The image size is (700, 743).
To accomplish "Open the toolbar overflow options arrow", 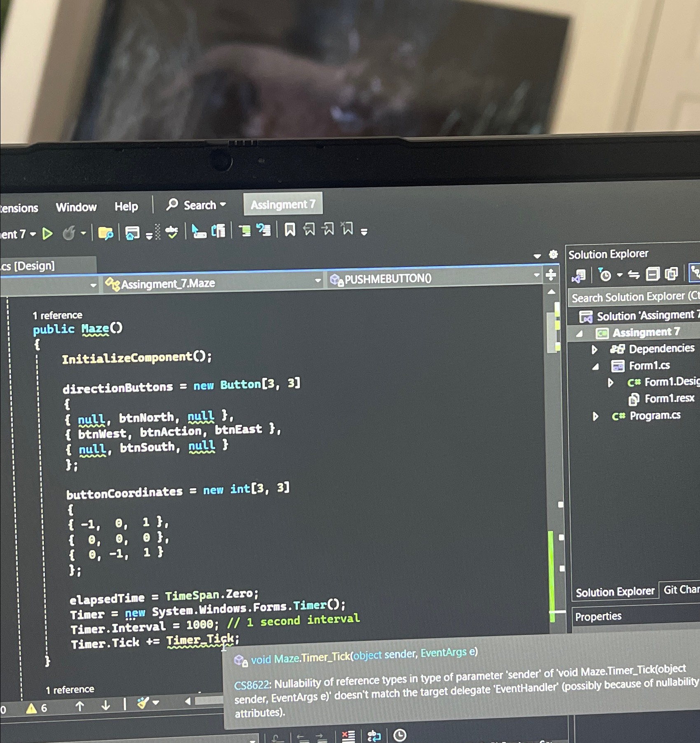I will coord(364,232).
